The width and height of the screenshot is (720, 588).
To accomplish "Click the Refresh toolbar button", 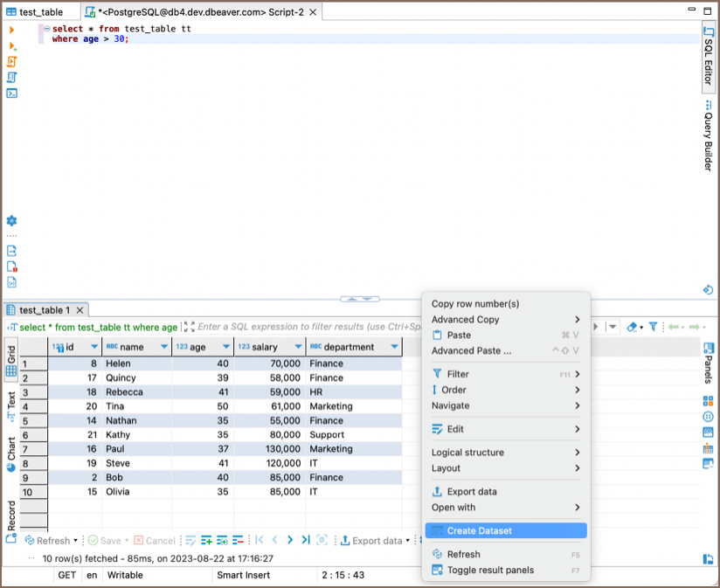I will coord(47,541).
